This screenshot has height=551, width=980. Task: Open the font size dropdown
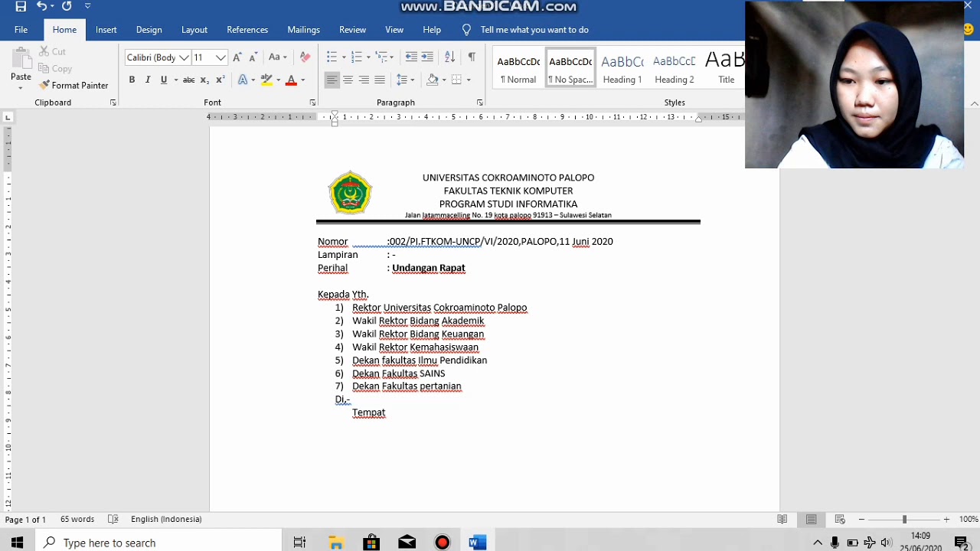click(x=220, y=57)
